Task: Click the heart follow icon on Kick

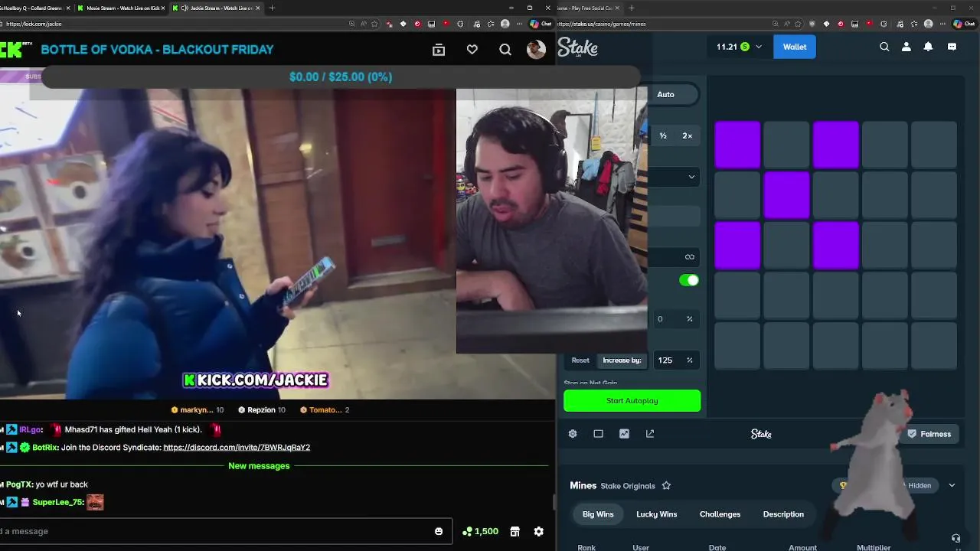Action: tap(472, 50)
